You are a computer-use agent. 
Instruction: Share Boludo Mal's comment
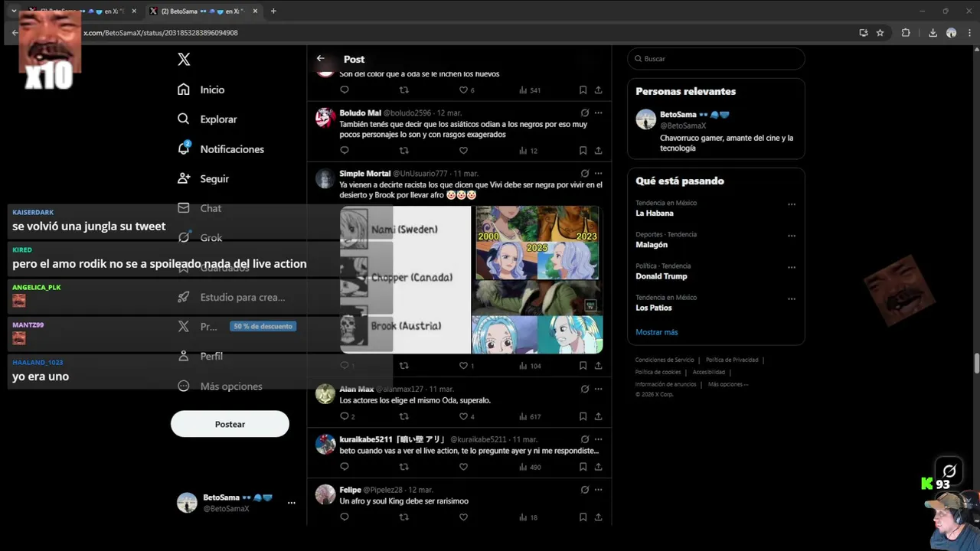tap(598, 151)
